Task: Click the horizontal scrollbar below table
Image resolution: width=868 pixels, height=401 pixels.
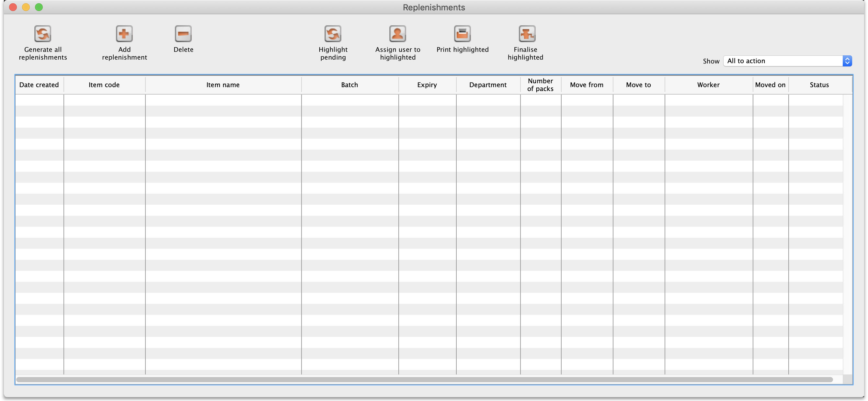Action: 425,379
